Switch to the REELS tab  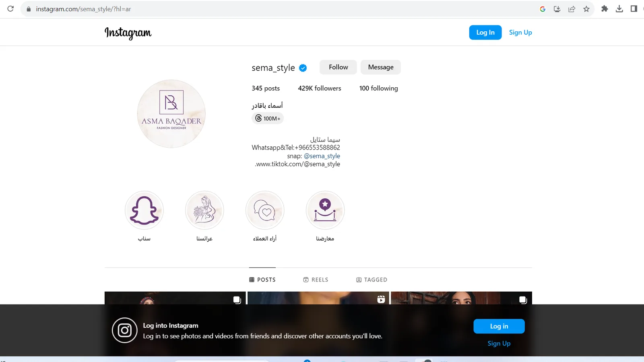click(x=316, y=280)
